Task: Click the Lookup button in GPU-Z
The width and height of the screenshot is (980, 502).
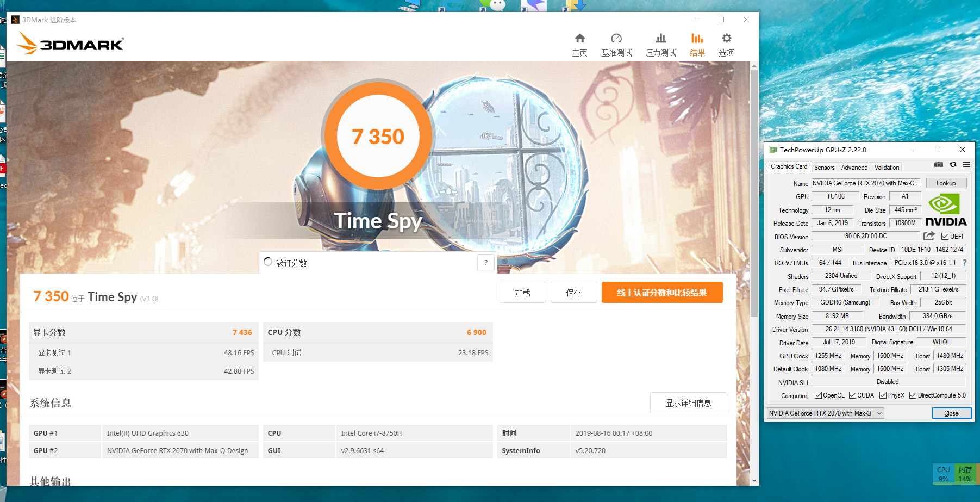Action: tap(946, 183)
